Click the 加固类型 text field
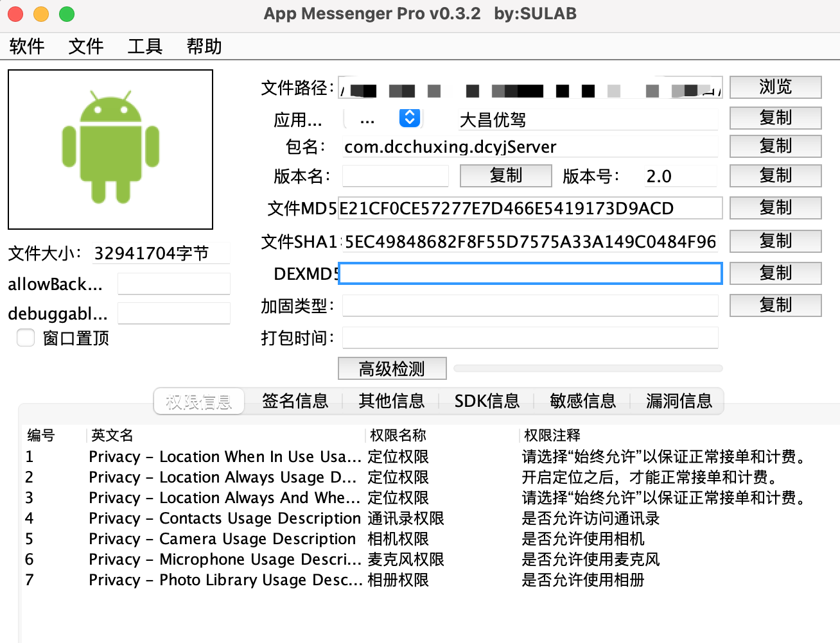 point(530,306)
